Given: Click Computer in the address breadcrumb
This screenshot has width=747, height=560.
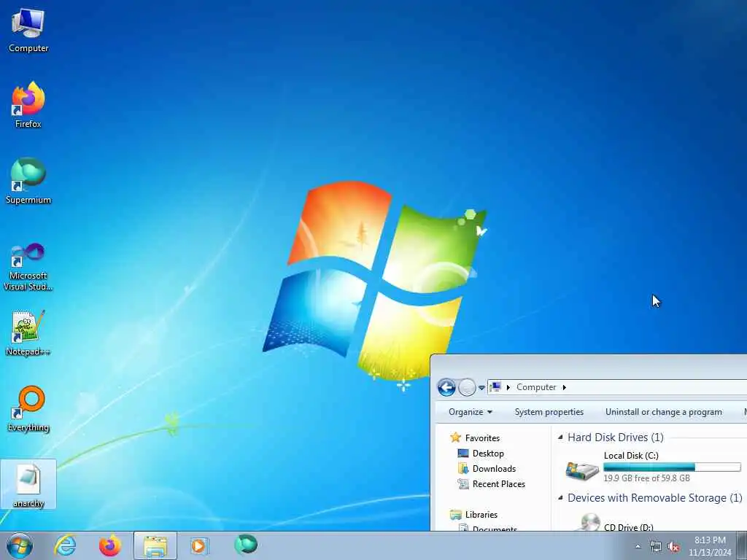Looking at the screenshot, I should coord(536,387).
